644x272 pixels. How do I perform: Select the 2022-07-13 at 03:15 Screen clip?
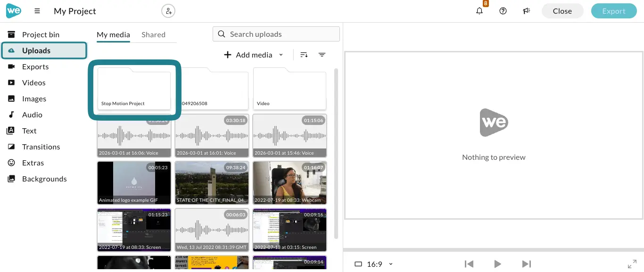point(289,230)
